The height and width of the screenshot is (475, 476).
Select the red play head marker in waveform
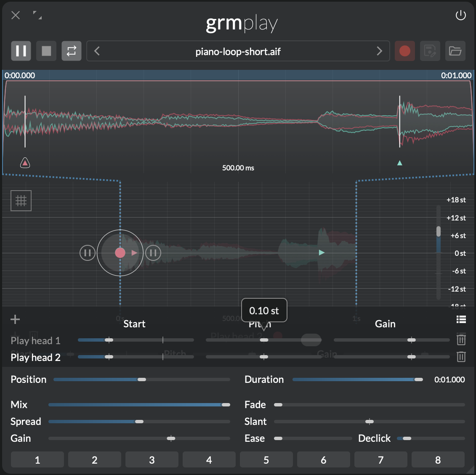coord(25,163)
